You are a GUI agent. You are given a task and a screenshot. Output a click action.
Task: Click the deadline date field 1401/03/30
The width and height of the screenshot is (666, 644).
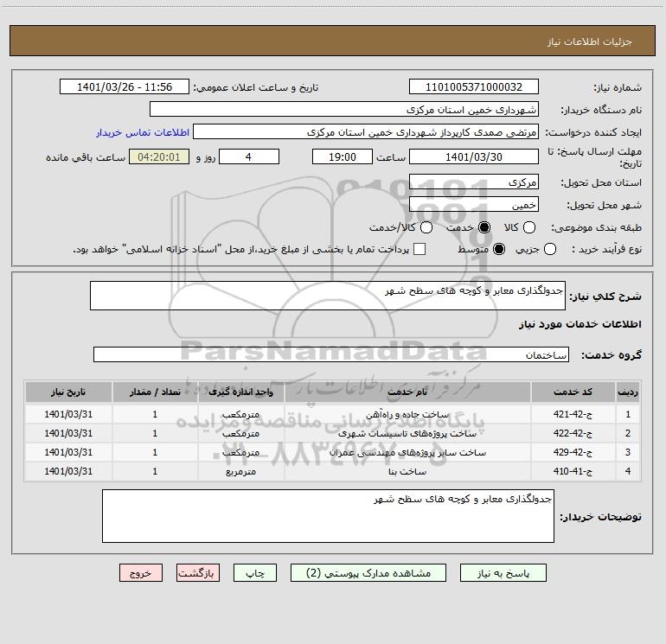click(474, 156)
